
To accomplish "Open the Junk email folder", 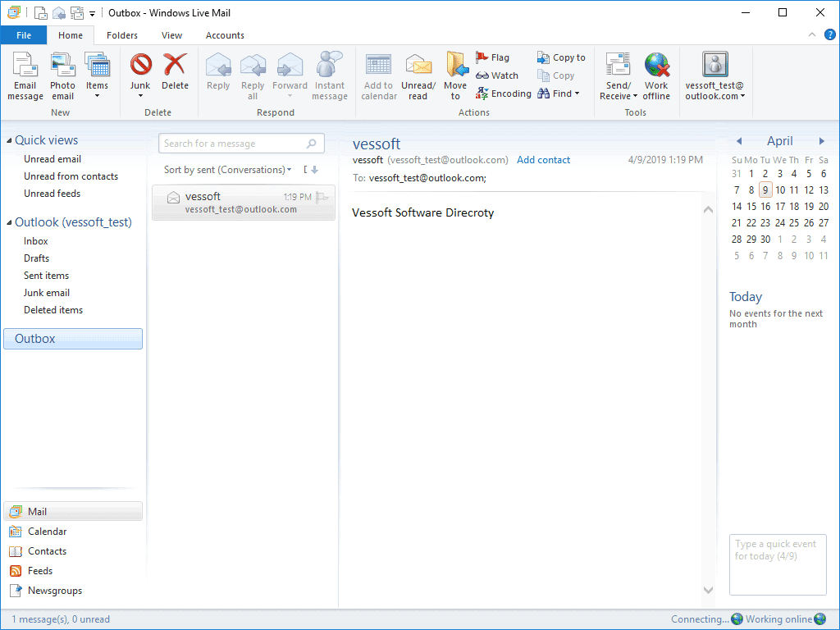I will tap(47, 293).
